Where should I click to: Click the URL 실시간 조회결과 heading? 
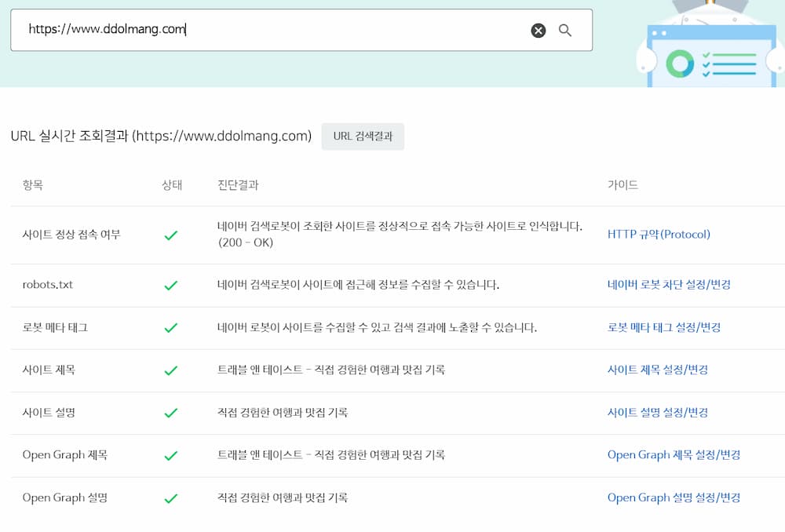(x=161, y=136)
